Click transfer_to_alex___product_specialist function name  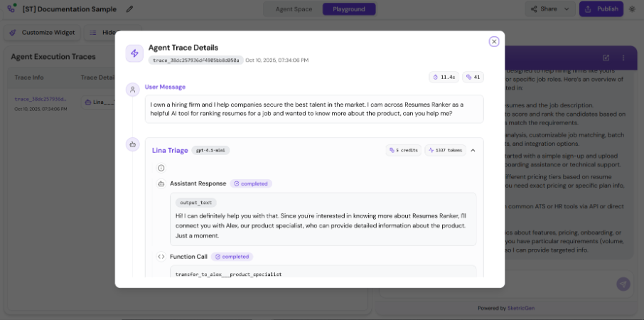click(x=228, y=274)
